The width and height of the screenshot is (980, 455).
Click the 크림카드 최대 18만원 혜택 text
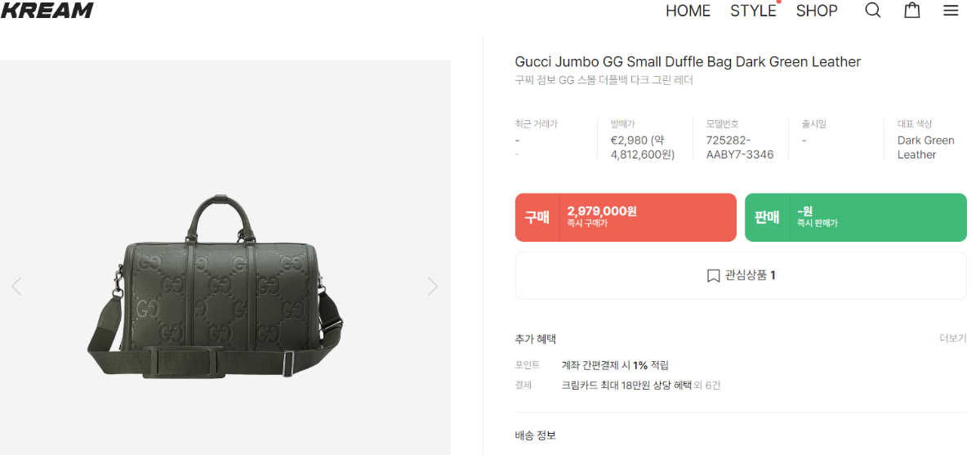(x=626, y=385)
